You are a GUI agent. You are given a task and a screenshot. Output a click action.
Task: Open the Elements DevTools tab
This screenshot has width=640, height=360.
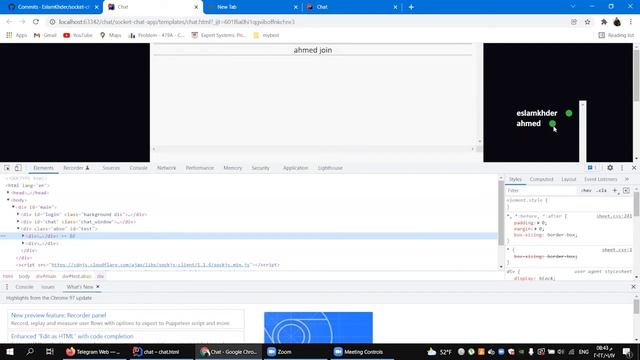click(43, 168)
